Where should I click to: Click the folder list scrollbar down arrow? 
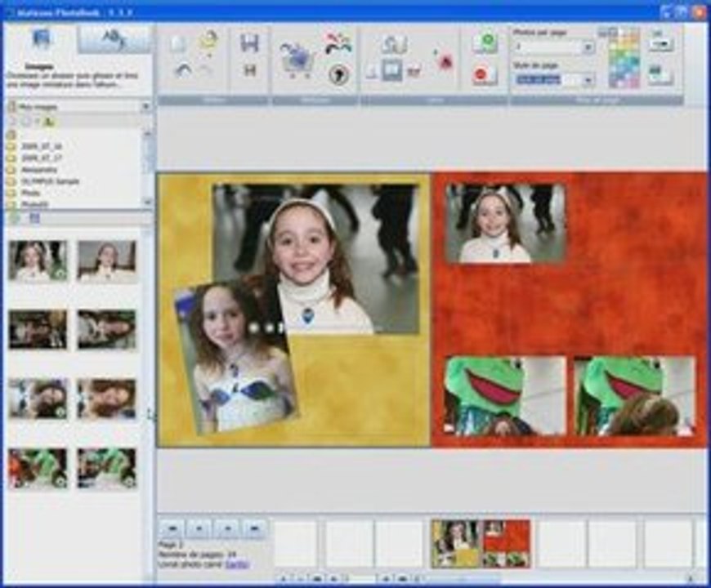coord(147,203)
